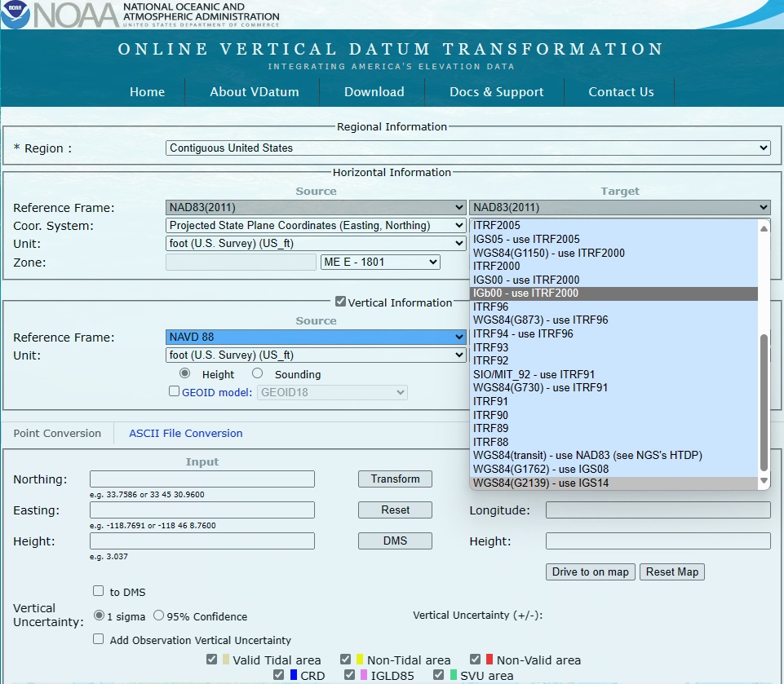Viewport: 784px width, 684px height.
Task: Switch to ASCII File Conversion tab
Action: [185, 433]
